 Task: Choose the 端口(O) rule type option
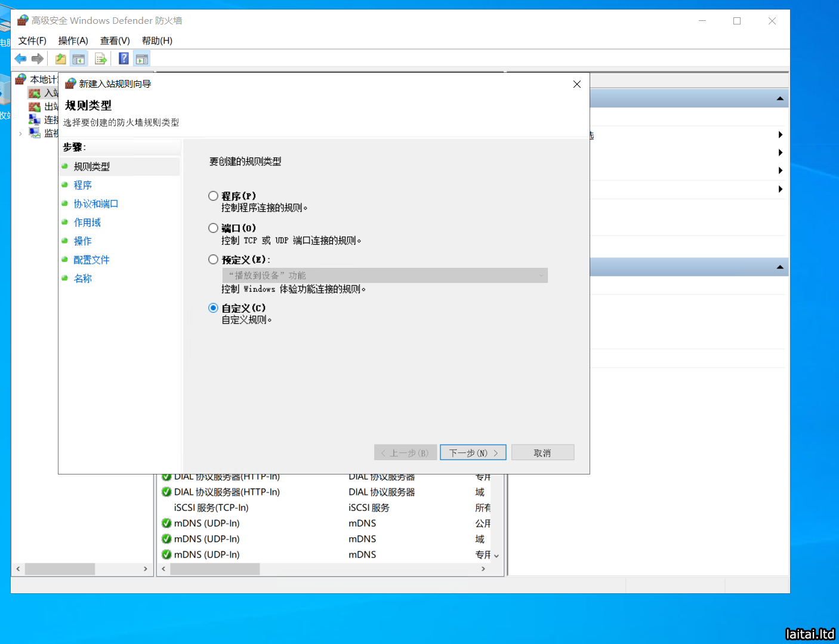click(x=213, y=228)
